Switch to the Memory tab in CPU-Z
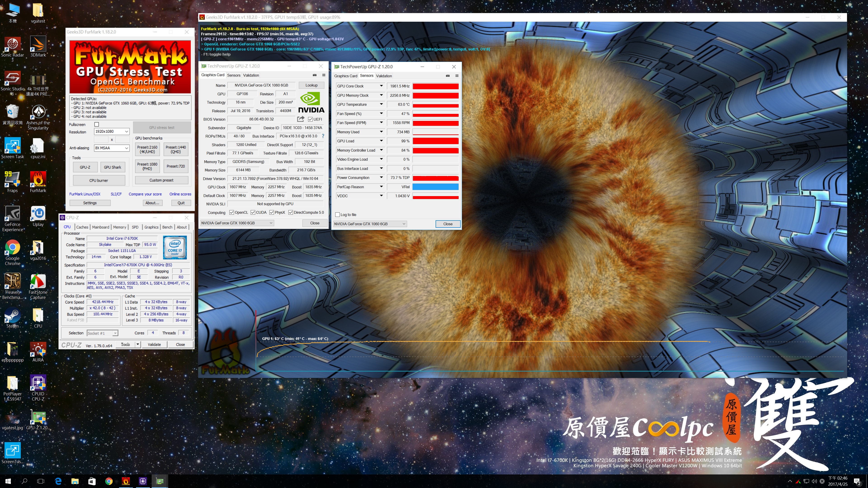This screenshot has width=868, height=488. click(120, 227)
